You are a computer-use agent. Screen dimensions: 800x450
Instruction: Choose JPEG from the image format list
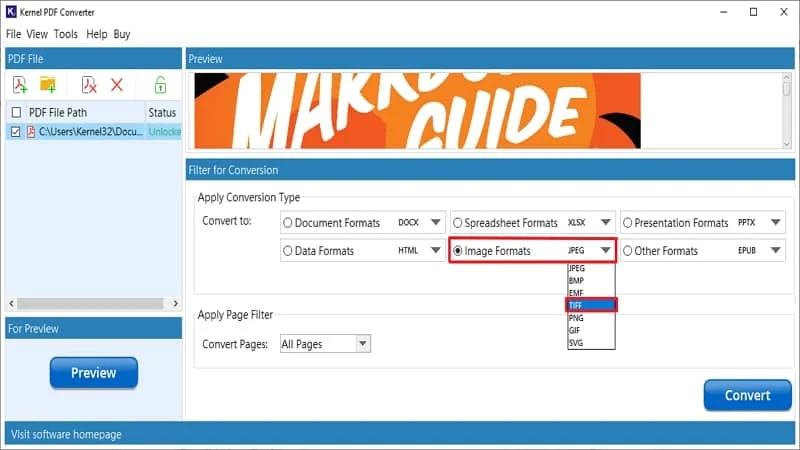click(591, 268)
